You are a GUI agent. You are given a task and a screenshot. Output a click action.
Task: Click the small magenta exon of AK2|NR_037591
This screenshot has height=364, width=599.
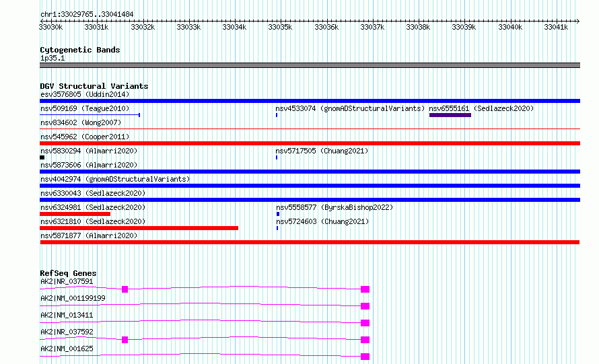click(x=125, y=289)
